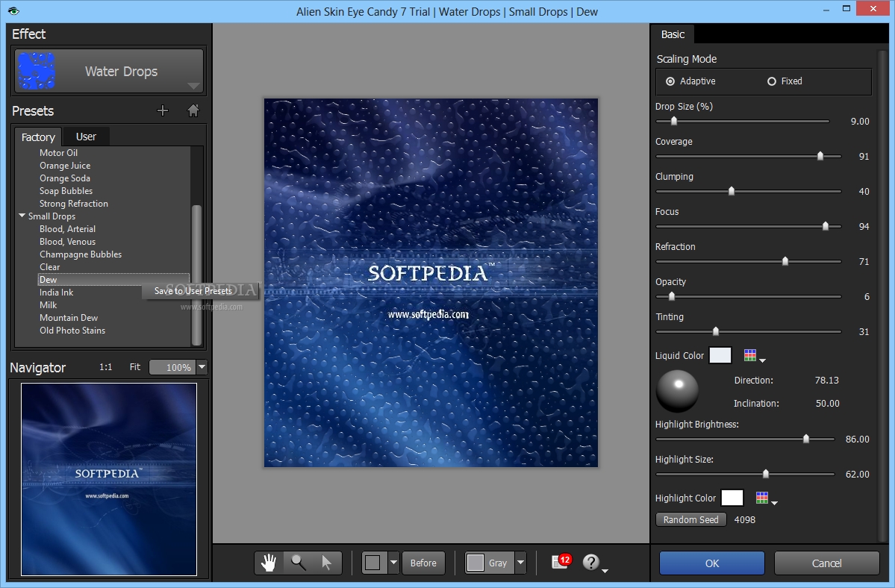Click the Highlight Color swatch

click(x=732, y=498)
